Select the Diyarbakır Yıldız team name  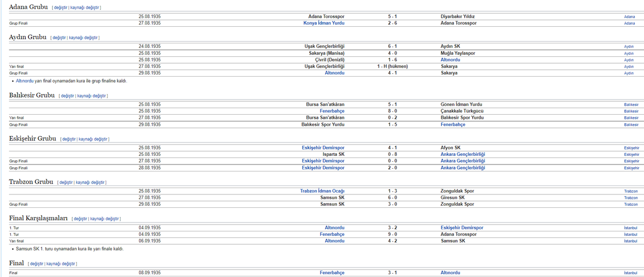tap(458, 17)
